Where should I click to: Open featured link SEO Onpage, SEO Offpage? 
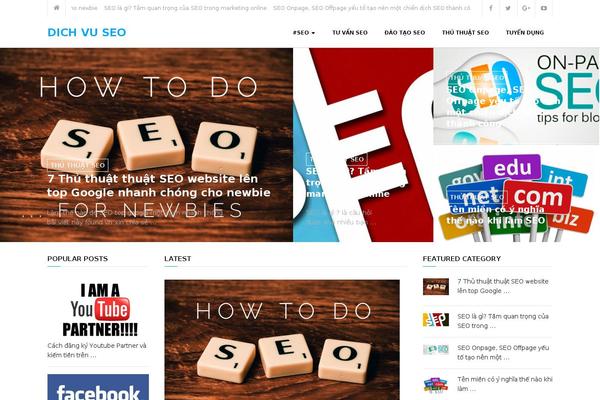pyautogui.click(x=503, y=353)
